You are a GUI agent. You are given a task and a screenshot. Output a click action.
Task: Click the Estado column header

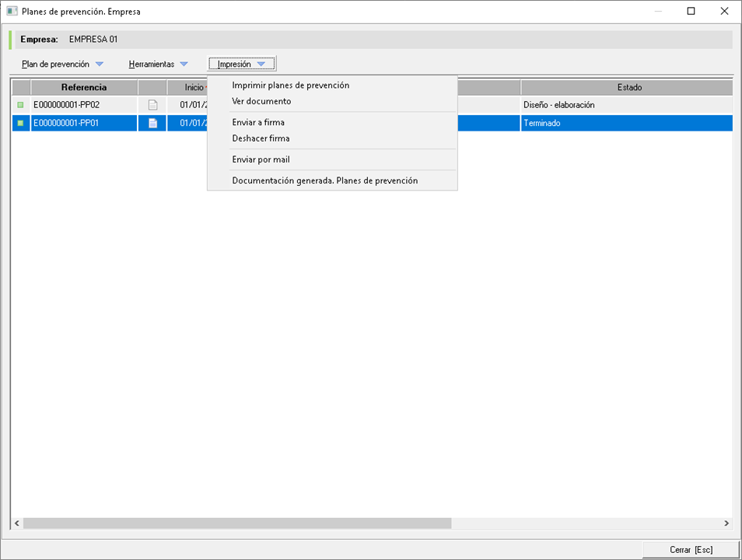pos(628,87)
